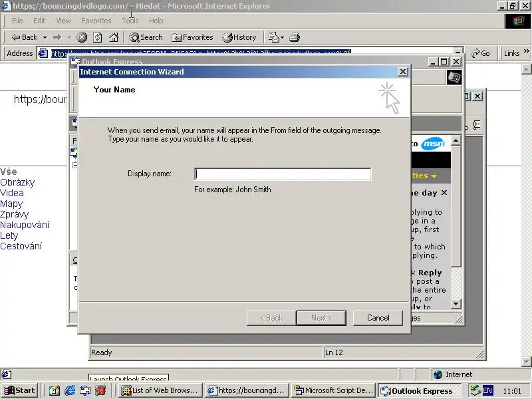Screen dimensions: 532x399
Task: Expand the Links toolbar chevron
Action: tap(526, 51)
